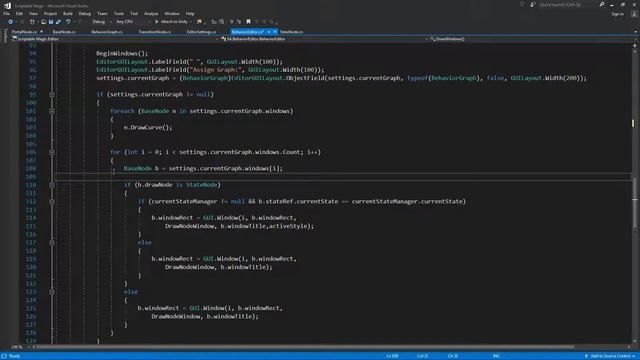Click the Add to Source Control up-arrow icon
This screenshot has height=360, width=640.
tap(586, 356)
